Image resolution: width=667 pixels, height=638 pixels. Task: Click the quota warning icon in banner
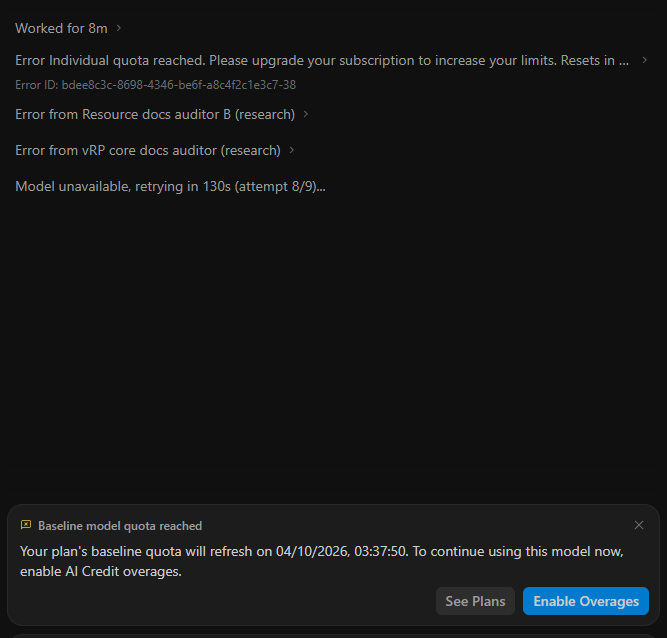coord(26,525)
